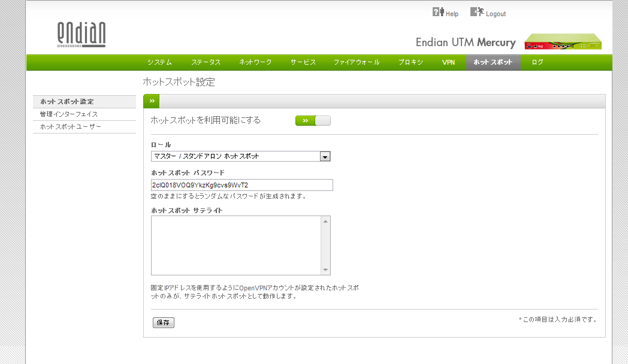
Task: Click the Help icon
Action: pos(438,12)
